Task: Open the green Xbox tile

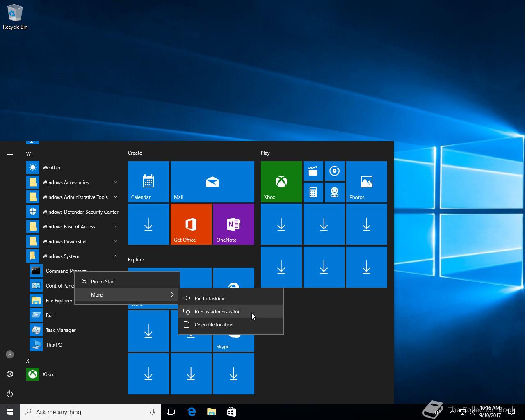Action: 281,182
